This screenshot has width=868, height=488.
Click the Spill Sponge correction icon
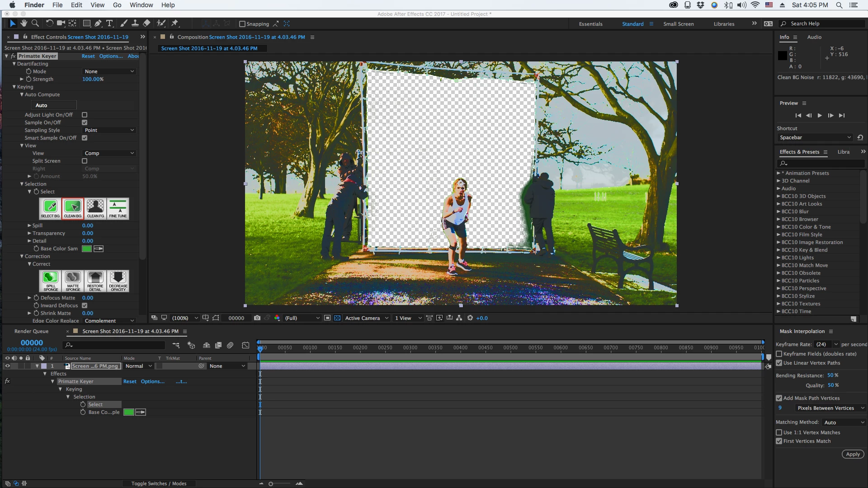[x=50, y=281]
